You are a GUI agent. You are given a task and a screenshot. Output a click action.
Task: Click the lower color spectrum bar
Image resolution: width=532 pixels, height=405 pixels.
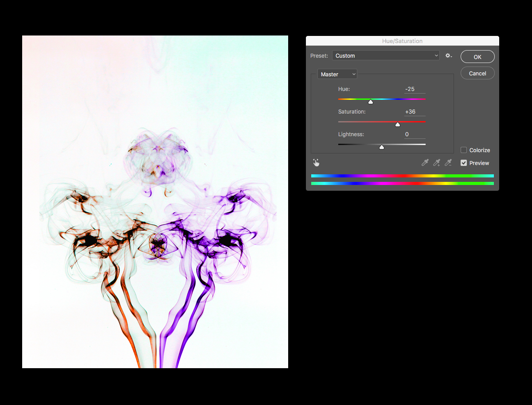(403, 183)
